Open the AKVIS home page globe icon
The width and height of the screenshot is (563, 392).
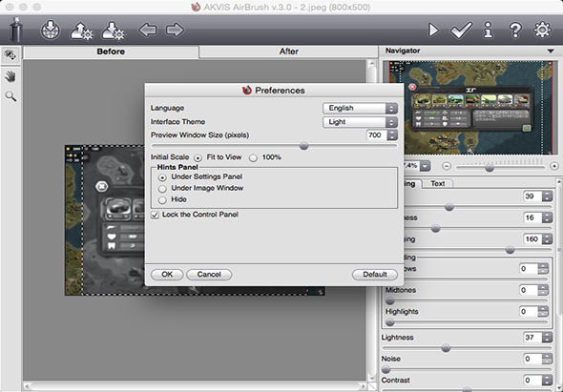pos(51,30)
